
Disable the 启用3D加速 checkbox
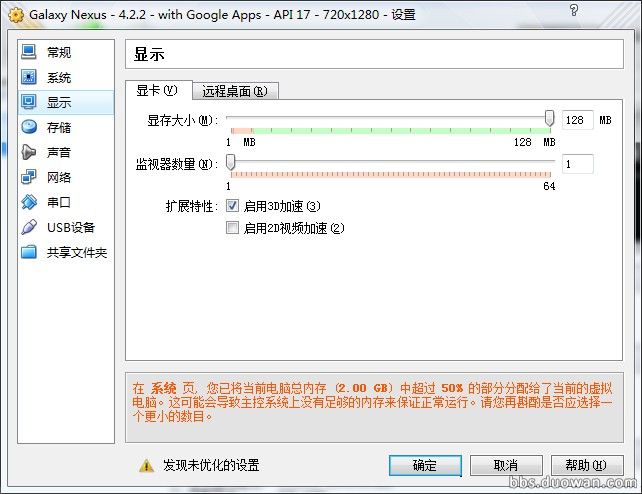coord(232,205)
